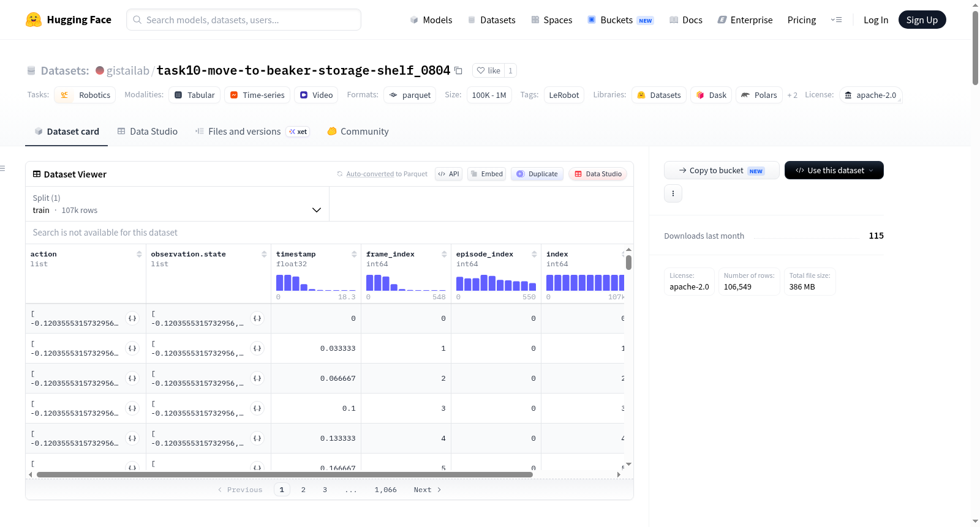Expand the action cell in the 0.066667 row
Screen dimensions: 980x527
[x=132, y=378]
